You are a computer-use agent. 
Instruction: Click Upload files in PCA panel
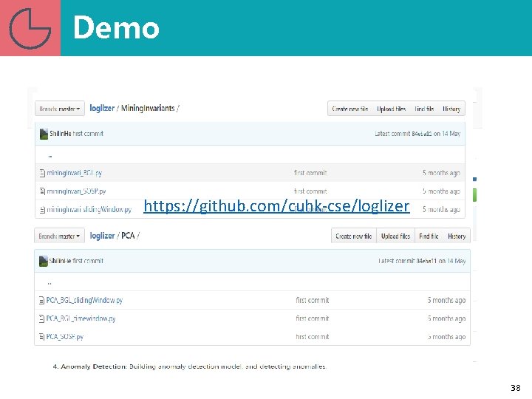pos(395,236)
